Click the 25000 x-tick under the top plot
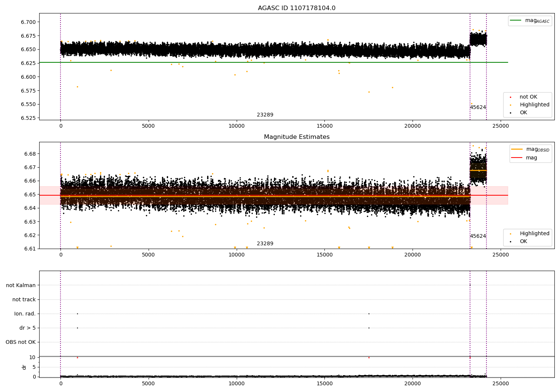This screenshot has width=560, height=392. click(500, 126)
